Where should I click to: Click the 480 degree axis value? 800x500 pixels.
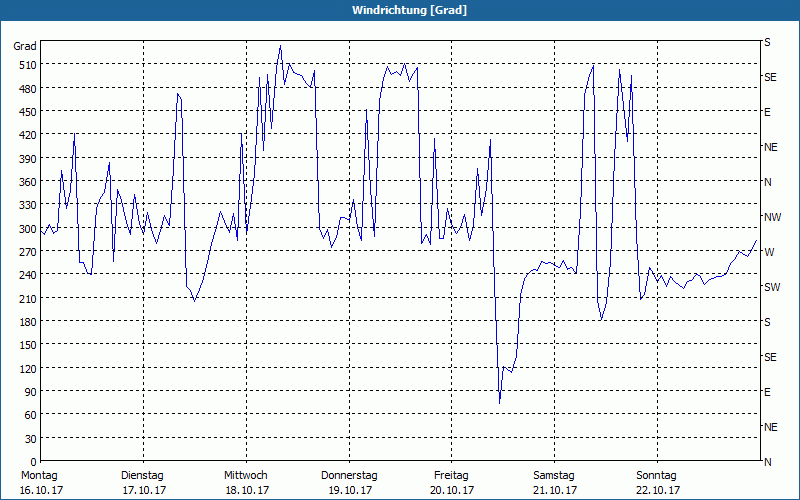28,89
